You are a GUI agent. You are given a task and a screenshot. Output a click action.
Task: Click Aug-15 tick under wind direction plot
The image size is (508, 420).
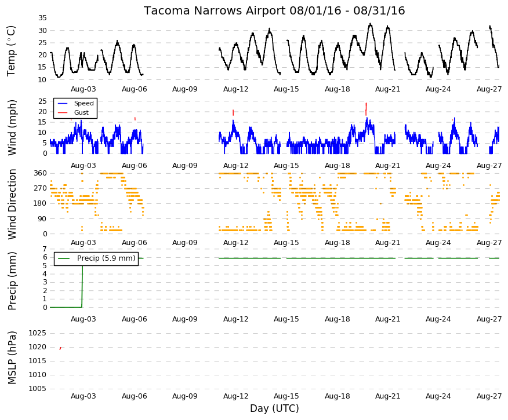(286, 242)
